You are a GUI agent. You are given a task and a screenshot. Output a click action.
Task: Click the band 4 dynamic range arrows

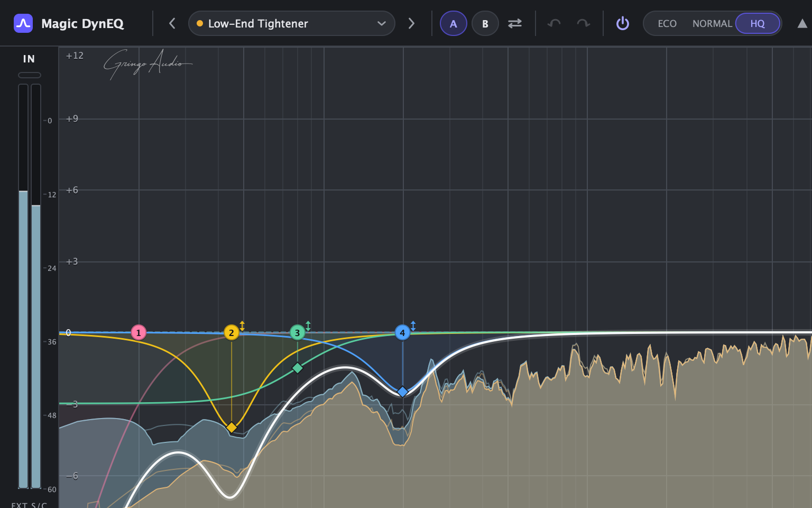[413, 326]
